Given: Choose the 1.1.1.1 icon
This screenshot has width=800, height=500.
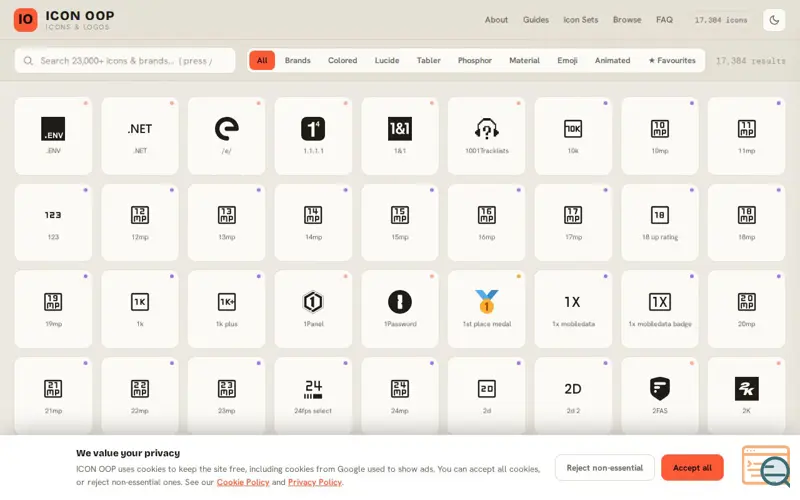Looking at the screenshot, I should pyautogui.click(x=313, y=136).
